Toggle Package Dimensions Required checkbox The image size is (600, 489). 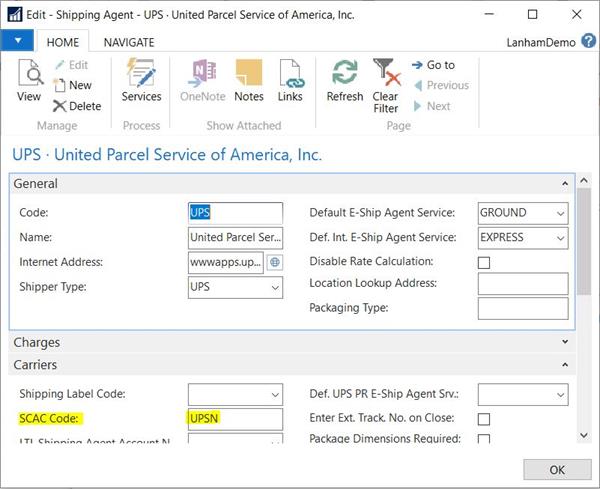pos(484,439)
